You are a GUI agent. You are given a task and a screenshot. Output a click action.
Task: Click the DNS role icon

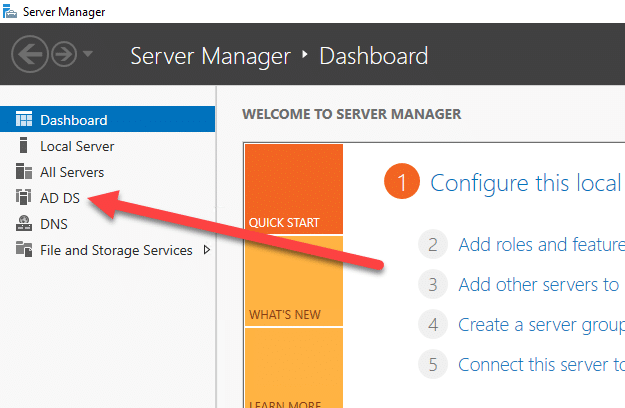[x=24, y=224]
